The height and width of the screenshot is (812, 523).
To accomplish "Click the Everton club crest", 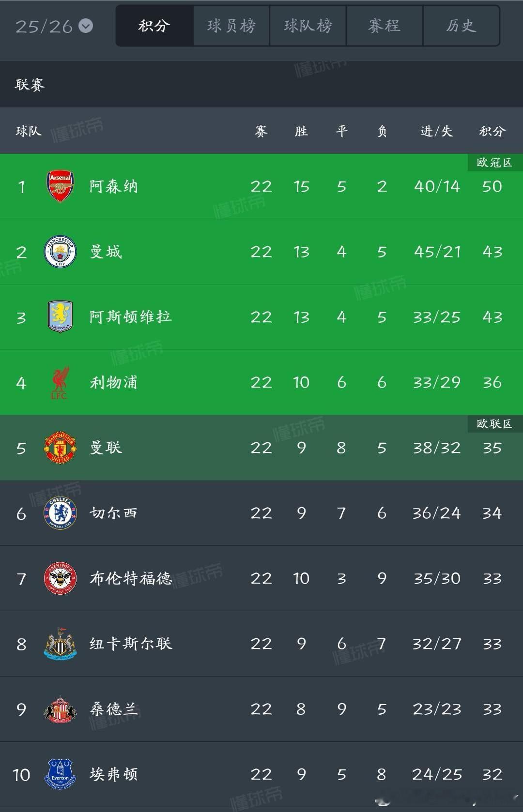I will click(x=60, y=774).
